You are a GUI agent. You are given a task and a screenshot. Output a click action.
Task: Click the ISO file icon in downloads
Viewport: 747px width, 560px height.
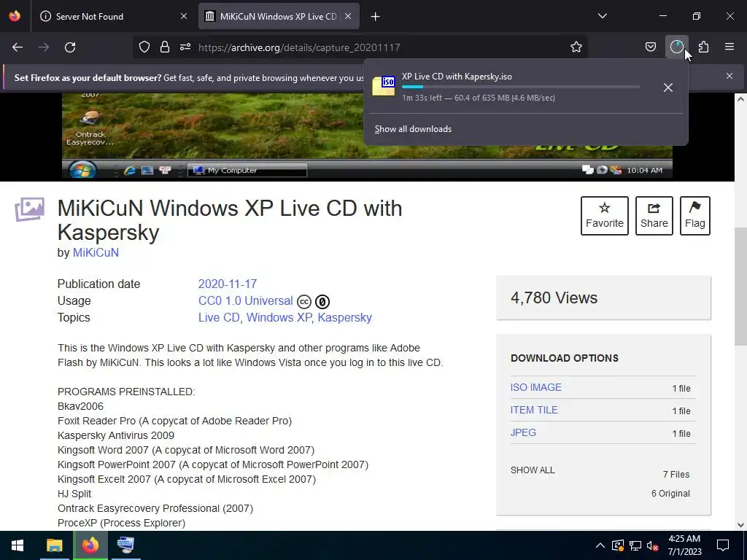(384, 86)
